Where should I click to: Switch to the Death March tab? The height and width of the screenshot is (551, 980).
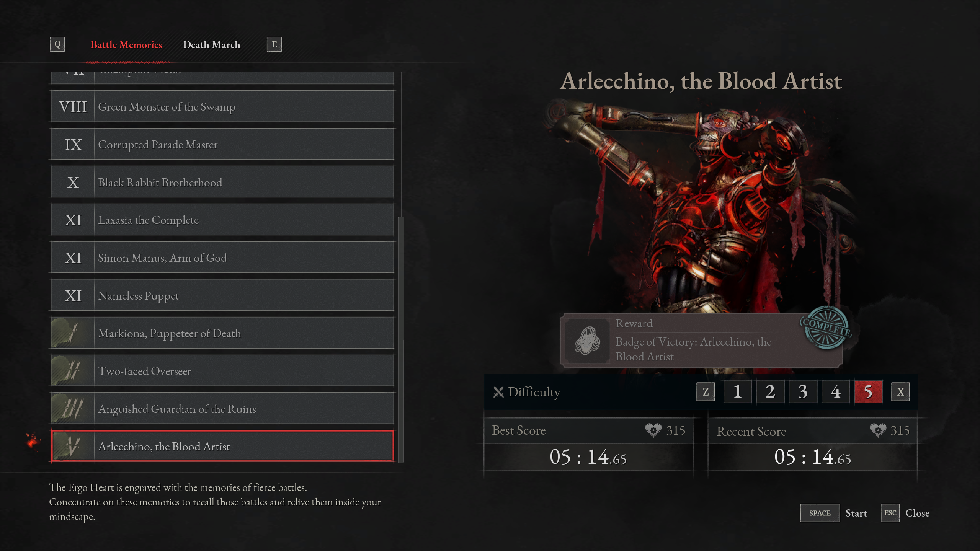[211, 45]
